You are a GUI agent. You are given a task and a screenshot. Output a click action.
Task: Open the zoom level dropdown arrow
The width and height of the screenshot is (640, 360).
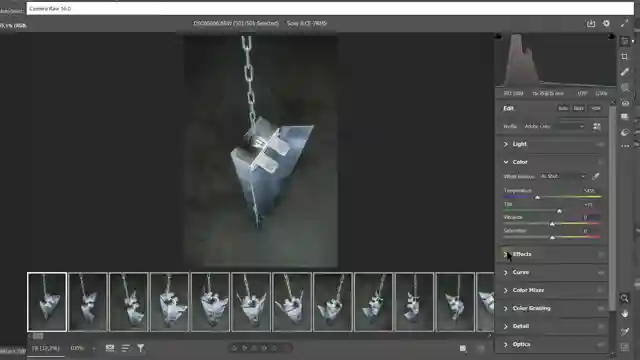click(x=93, y=349)
